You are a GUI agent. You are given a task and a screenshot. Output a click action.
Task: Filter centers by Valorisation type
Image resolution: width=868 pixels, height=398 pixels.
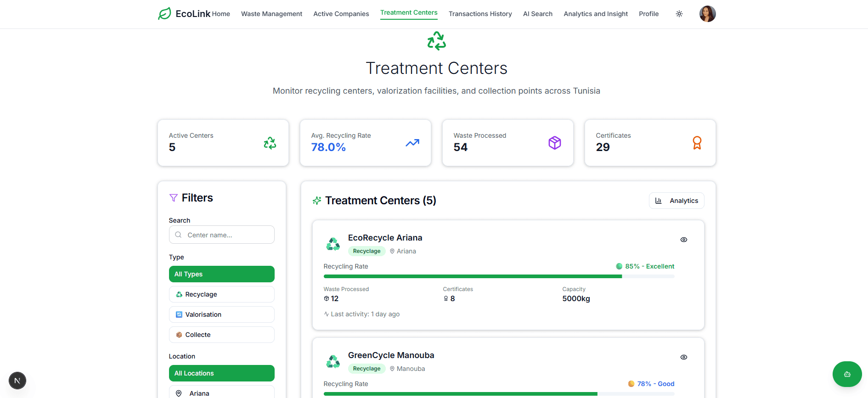tap(222, 314)
